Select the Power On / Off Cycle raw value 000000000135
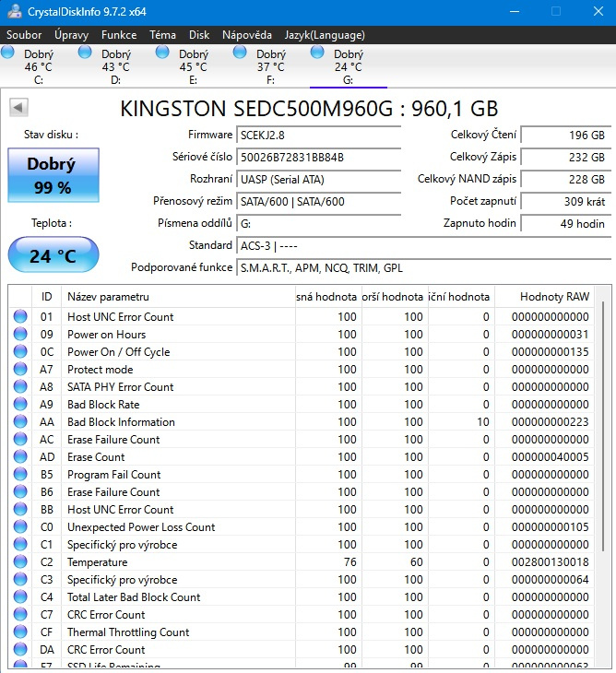Screen dimensions: 616x673 coord(550,351)
